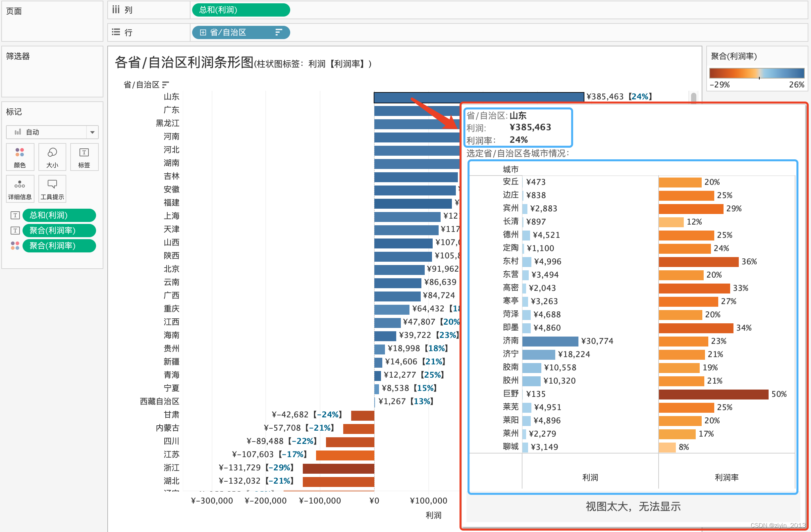The height and width of the screenshot is (532, 811).
Task: Click the 聚合(利润率) color legend gradient
Action: 757,73
